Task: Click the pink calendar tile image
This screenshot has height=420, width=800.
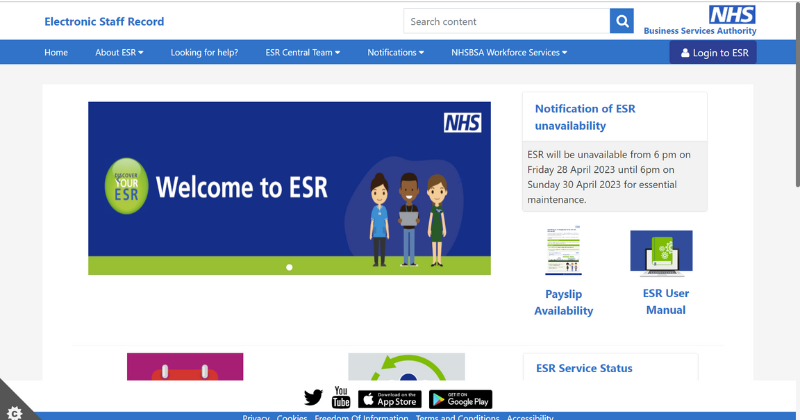Action: click(x=185, y=366)
